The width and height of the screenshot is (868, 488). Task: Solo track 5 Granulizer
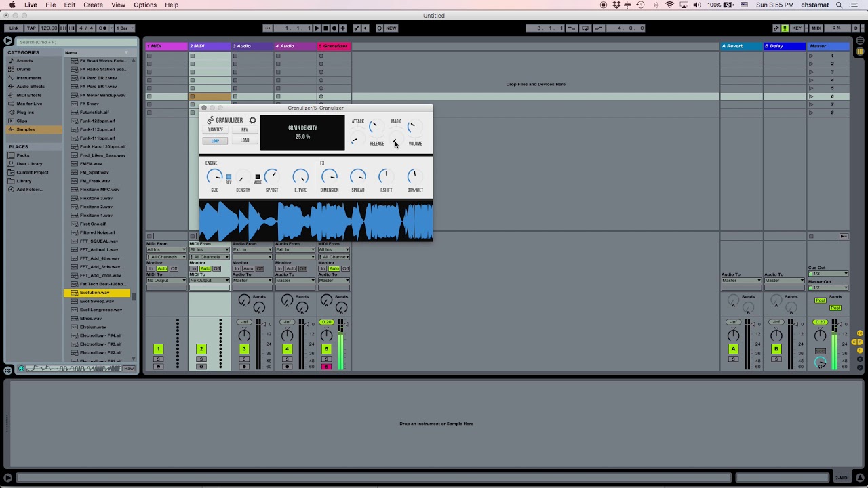tap(326, 359)
